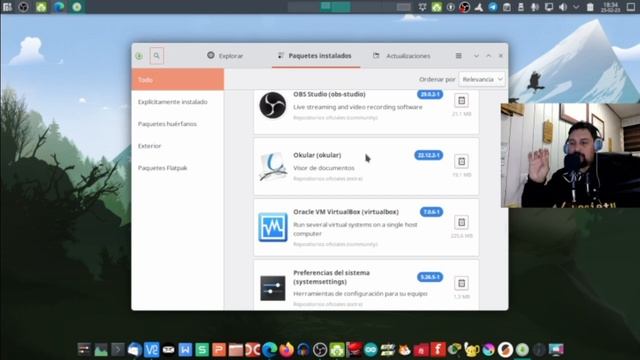Click the remove trash icon for Okular
This screenshot has width=640, height=360.
tap(461, 161)
